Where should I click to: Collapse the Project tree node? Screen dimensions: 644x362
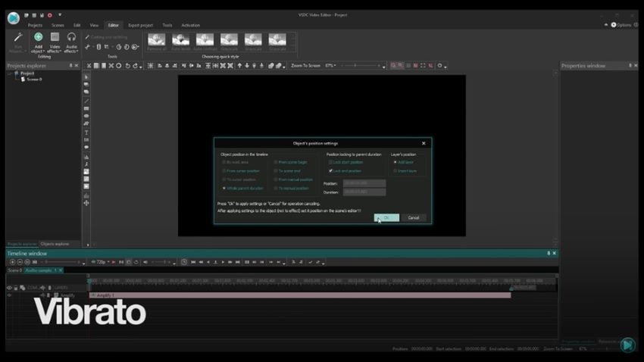coord(10,73)
